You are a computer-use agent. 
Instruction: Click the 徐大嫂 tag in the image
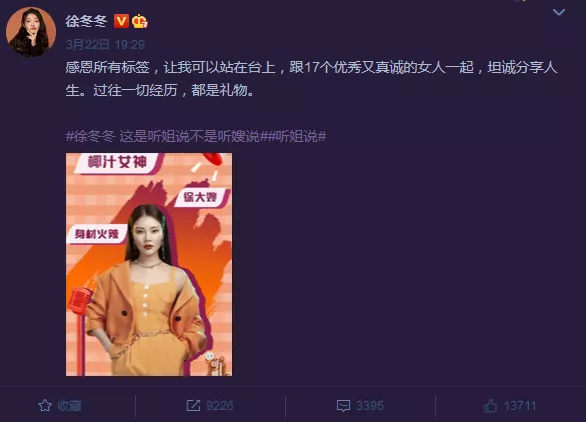click(200, 197)
